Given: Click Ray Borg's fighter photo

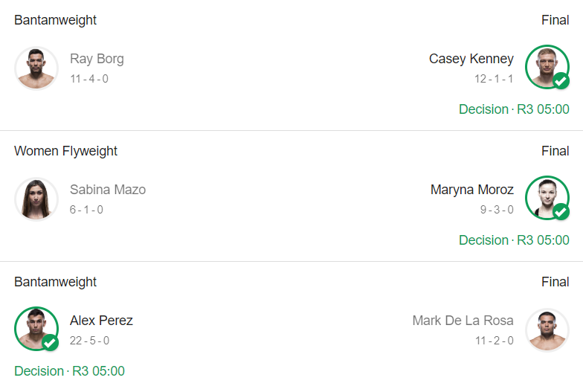Looking at the screenshot, I should coord(36,68).
